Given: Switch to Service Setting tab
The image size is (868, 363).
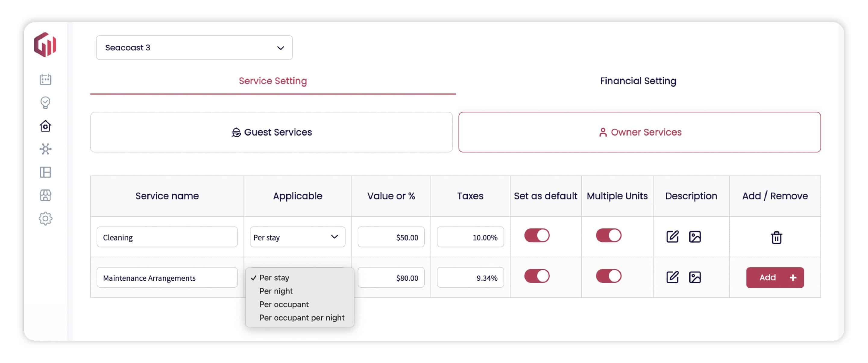Looking at the screenshot, I should (x=273, y=81).
